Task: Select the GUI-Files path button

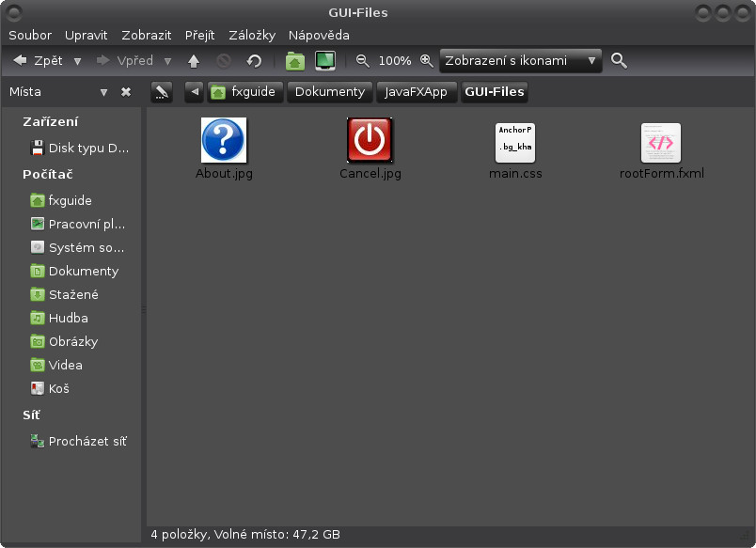Action: click(x=495, y=91)
